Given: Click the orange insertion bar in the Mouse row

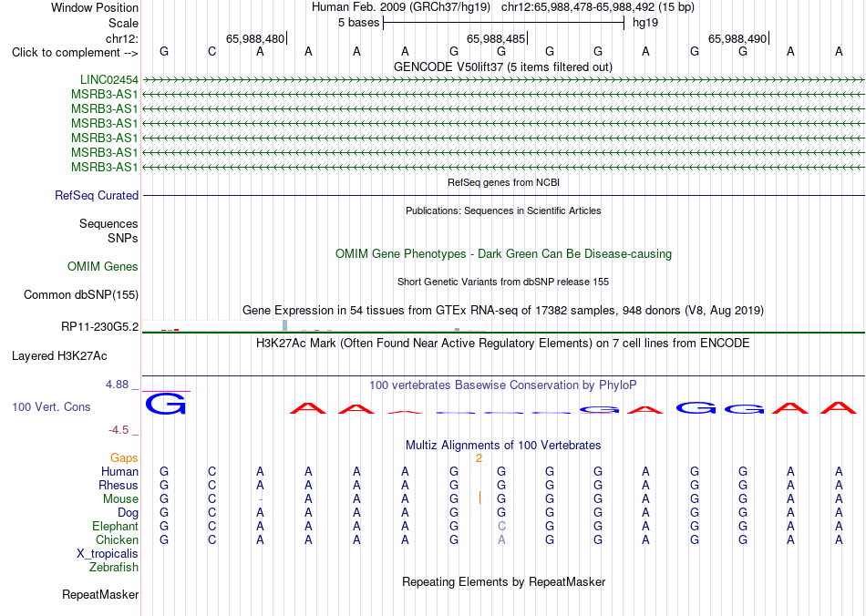Looking at the screenshot, I should (x=479, y=498).
